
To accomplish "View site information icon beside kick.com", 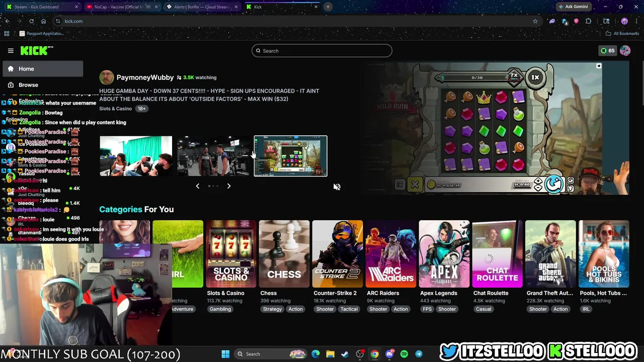I will (x=58, y=21).
